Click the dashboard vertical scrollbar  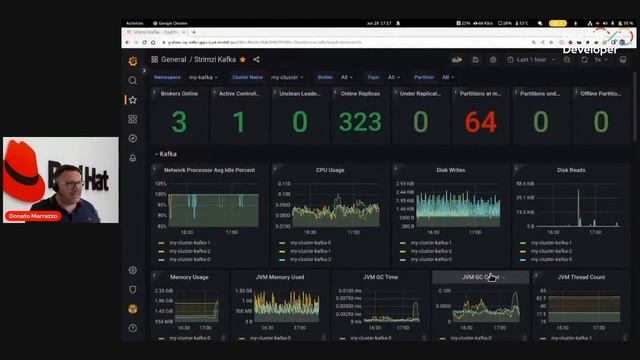click(x=634, y=108)
